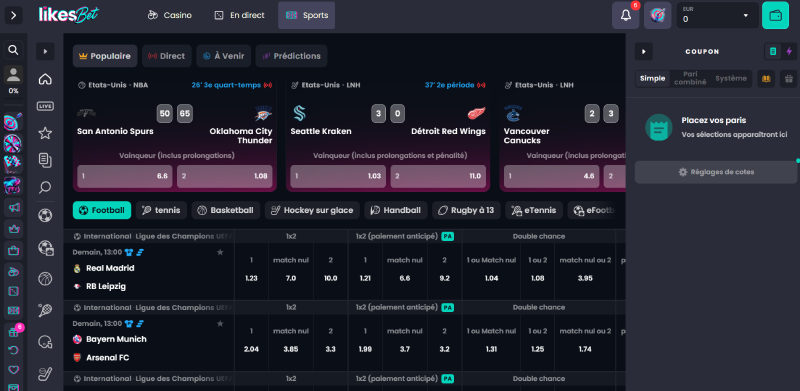This screenshot has width=800, height=391.
Task: Favorite the Real Madrid vs RB Leipzig match
Action: pos(220,252)
